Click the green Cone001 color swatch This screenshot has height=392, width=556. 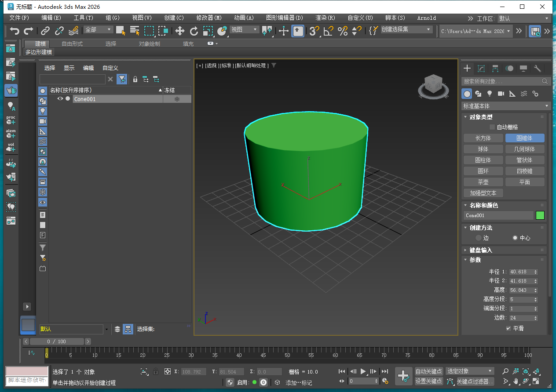click(541, 215)
